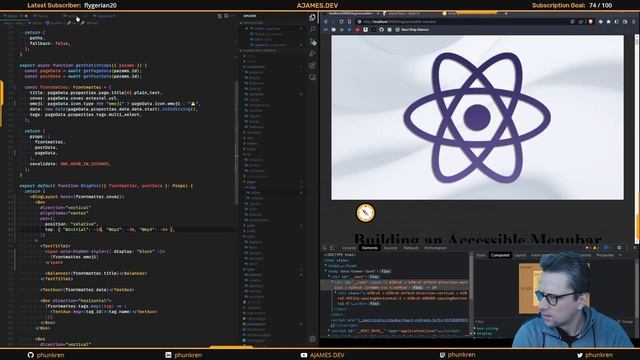
Task: Open the DevTools settings gear
Action: (x=619, y=248)
